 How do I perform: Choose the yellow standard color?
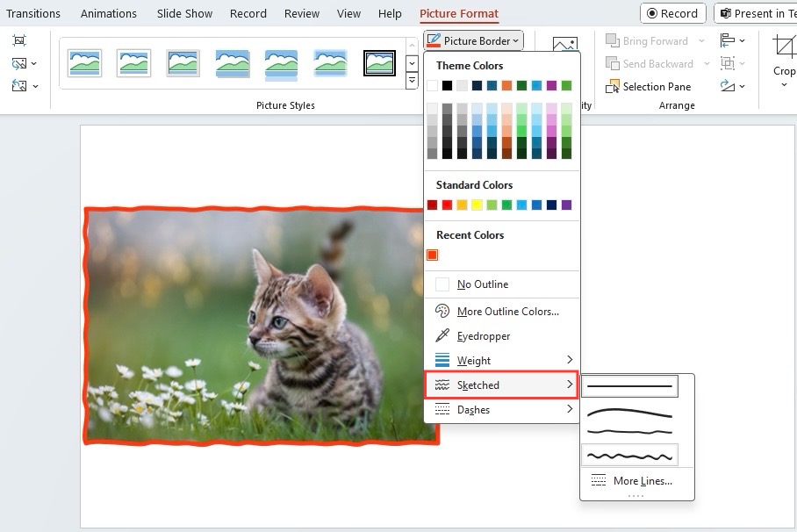[x=477, y=205]
